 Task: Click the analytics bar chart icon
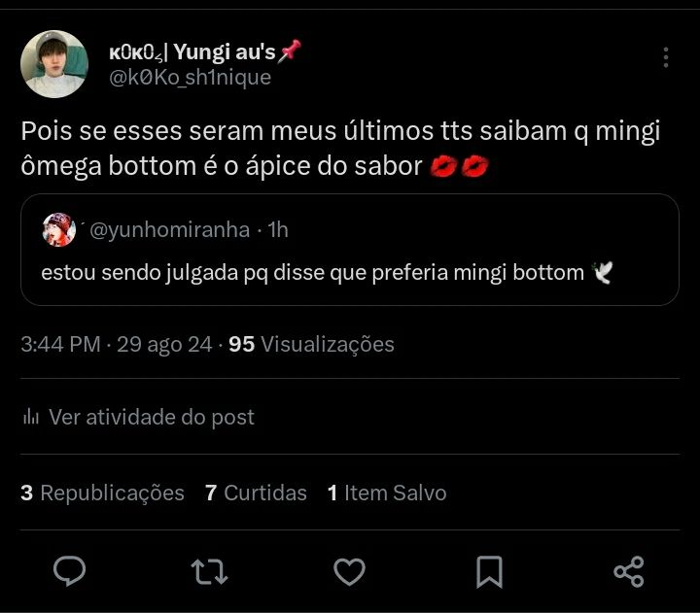30,418
